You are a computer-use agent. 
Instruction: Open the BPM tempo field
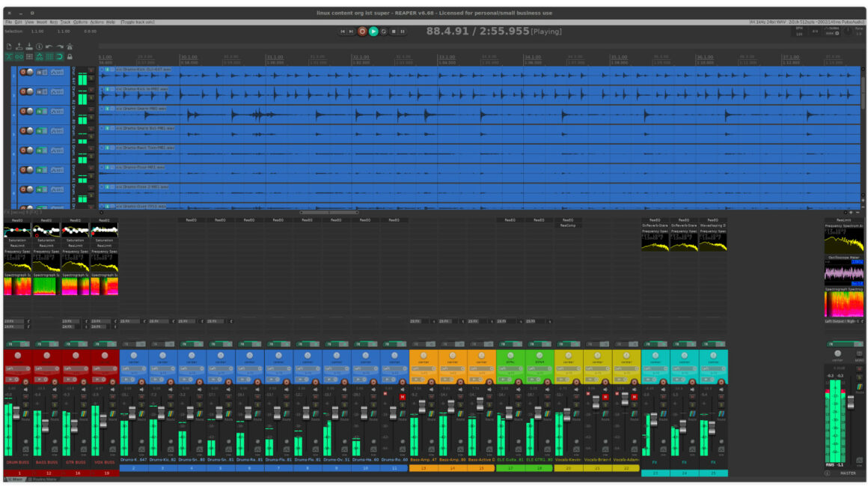click(x=799, y=32)
